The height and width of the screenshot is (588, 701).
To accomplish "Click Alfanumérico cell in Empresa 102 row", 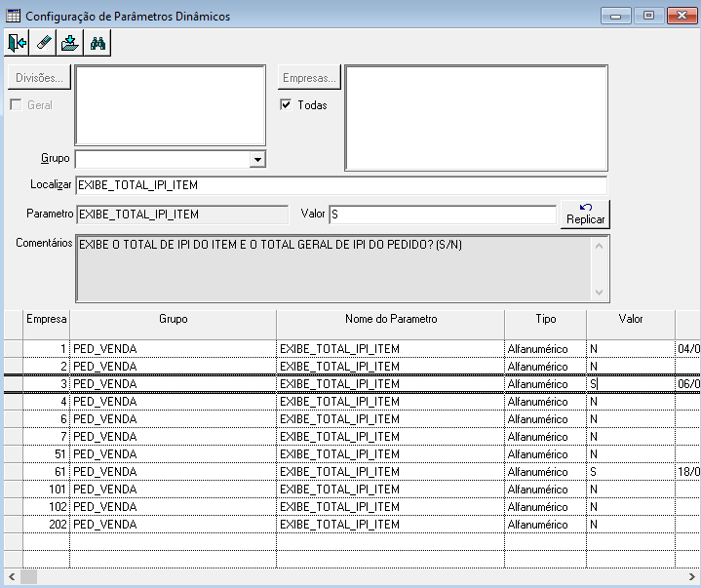I will [x=545, y=507].
